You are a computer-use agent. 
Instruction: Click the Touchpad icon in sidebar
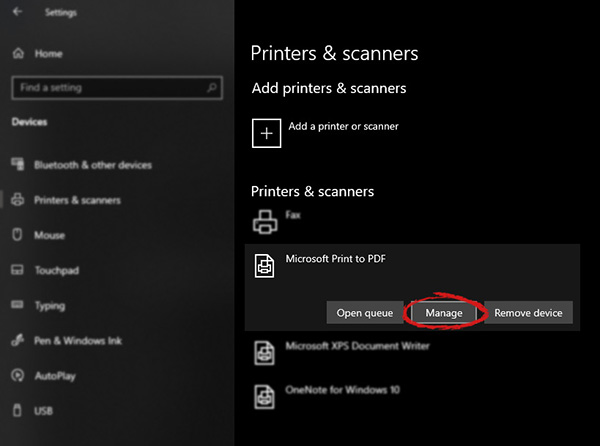17,270
